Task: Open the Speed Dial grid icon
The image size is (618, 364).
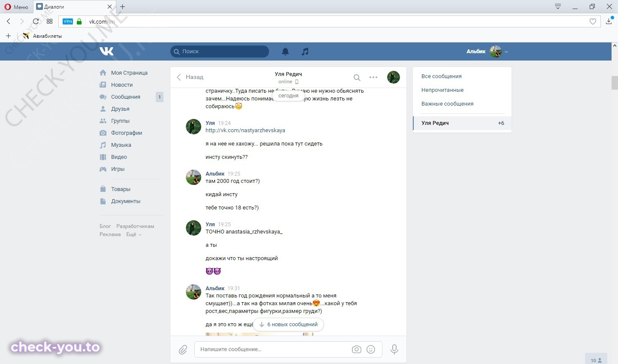Action: (x=49, y=21)
